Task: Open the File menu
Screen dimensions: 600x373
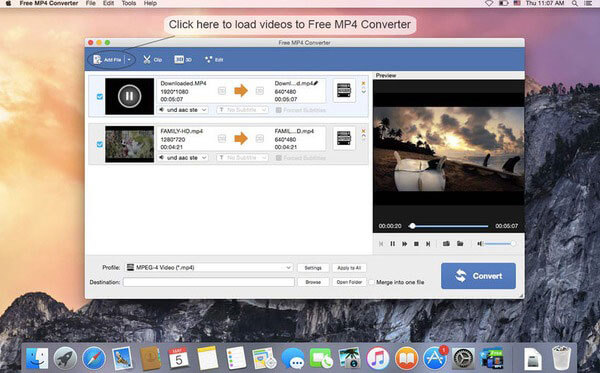Action: pyautogui.click(x=91, y=3)
